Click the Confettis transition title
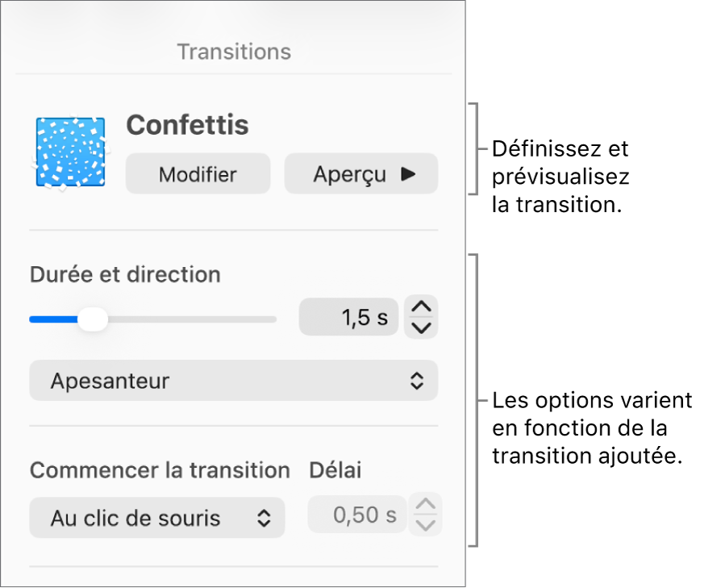This screenshot has width=721, height=588. [188, 125]
